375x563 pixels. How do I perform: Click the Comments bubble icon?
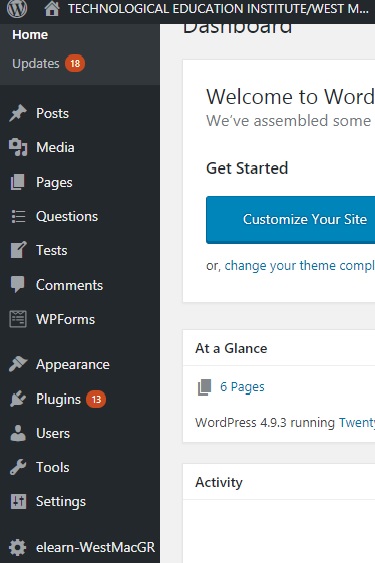point(18,284)
